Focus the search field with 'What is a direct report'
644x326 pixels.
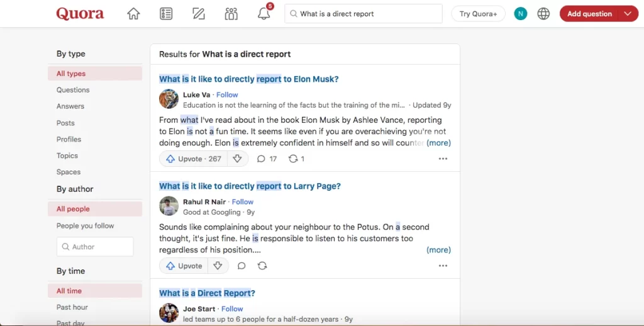[x=364, y=14]
